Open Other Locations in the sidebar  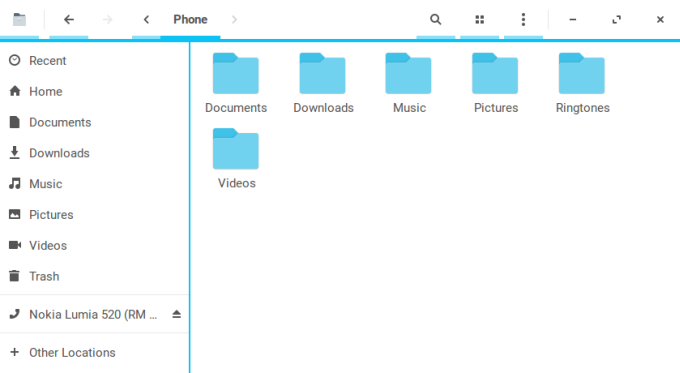95,353
